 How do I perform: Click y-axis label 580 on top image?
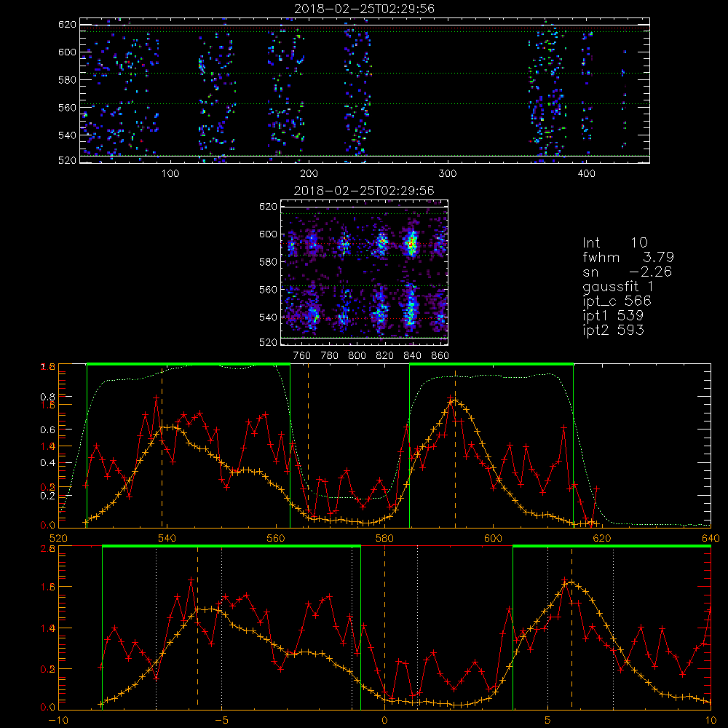tap(67, 80)
